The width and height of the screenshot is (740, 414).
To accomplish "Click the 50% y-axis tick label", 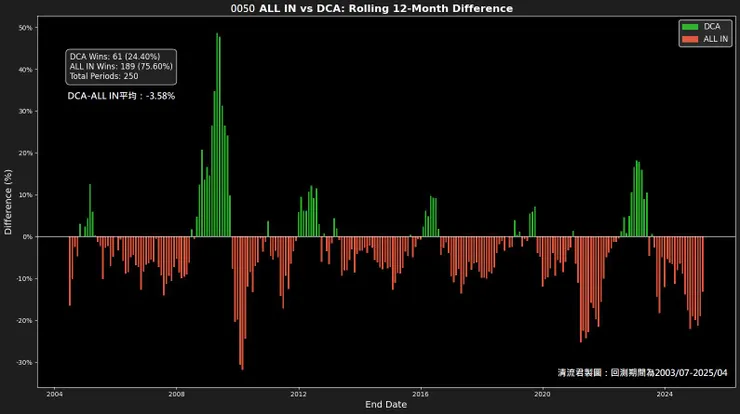I will pyautogui.click(x=26, y=28).
